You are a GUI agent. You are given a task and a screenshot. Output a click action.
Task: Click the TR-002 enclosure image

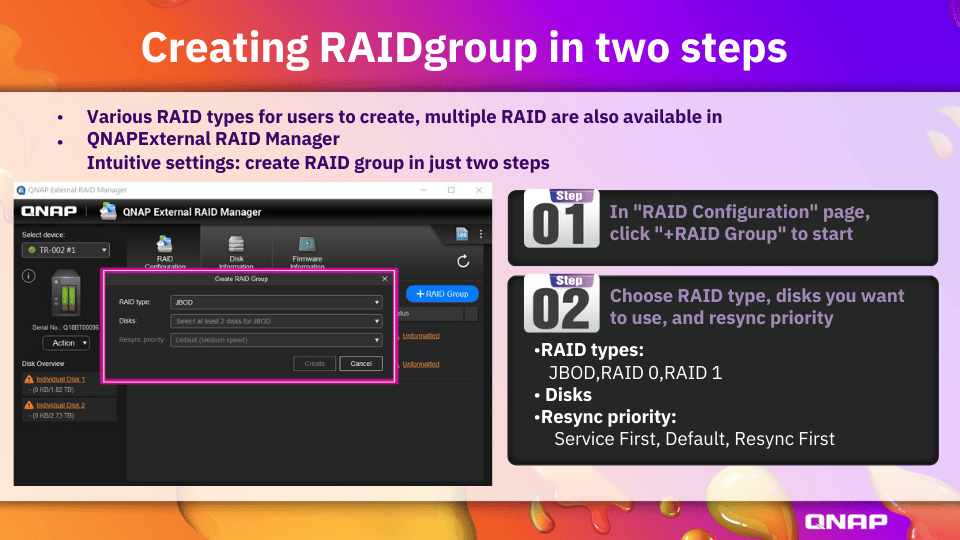tap(66, 293)
